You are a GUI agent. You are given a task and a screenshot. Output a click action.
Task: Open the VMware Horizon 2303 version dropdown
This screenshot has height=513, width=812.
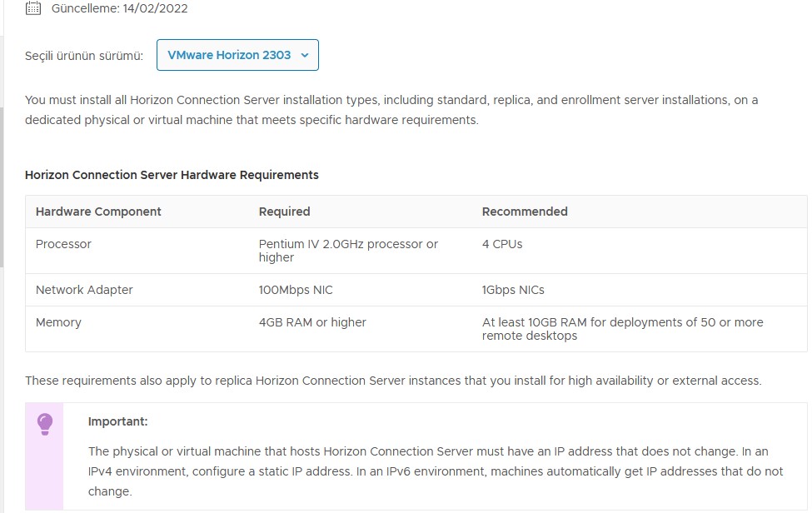tap(237, 55)
